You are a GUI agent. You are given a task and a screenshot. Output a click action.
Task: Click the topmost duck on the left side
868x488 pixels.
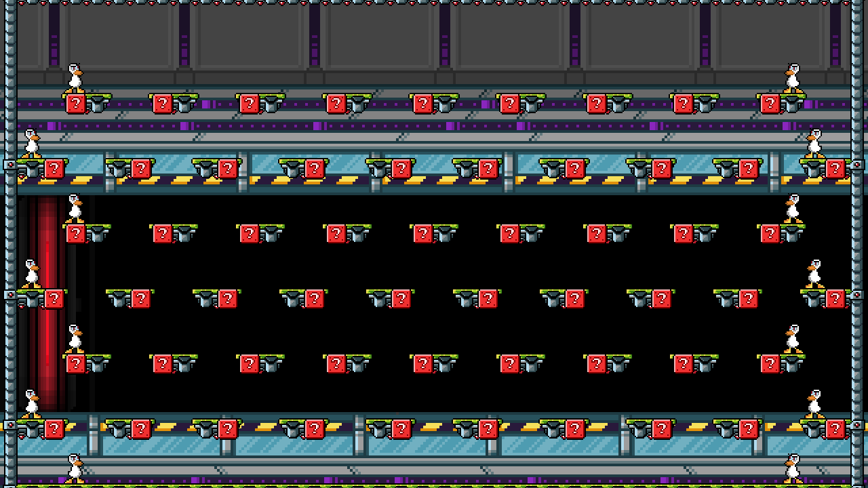[x=75, y=79]
